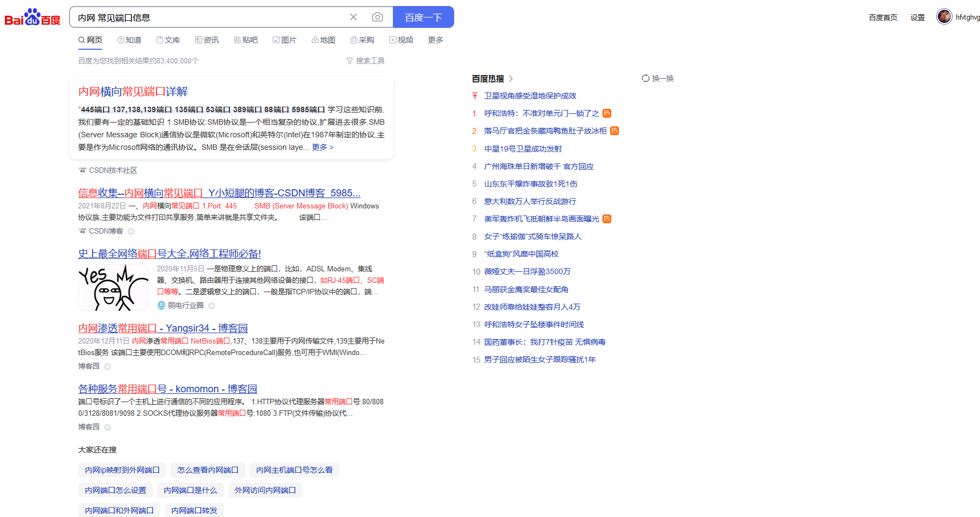Click the Yes cartoon thumbnail

click(113, 287)
